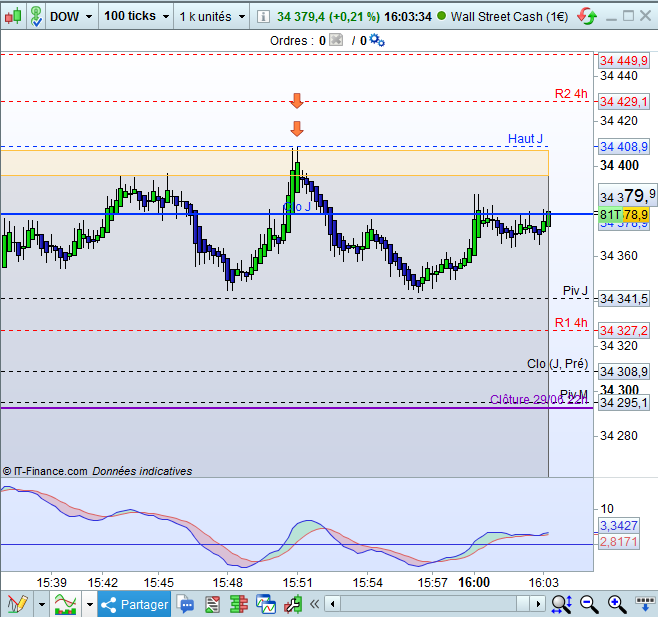Click the chat comments icon
The width and height of the screenshot is (658, 617).
click(x=185, y=604)
